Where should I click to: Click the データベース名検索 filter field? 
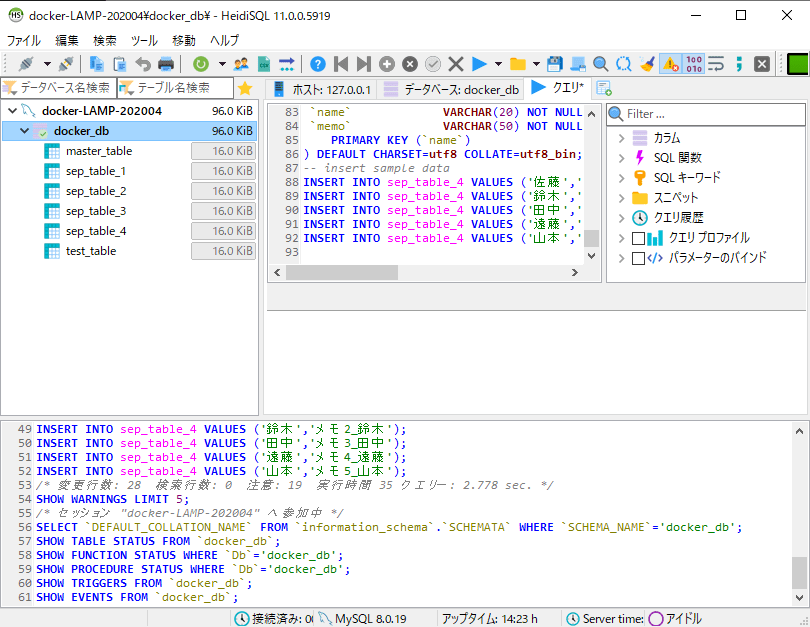pyautogui.click(x=58, y=88)
